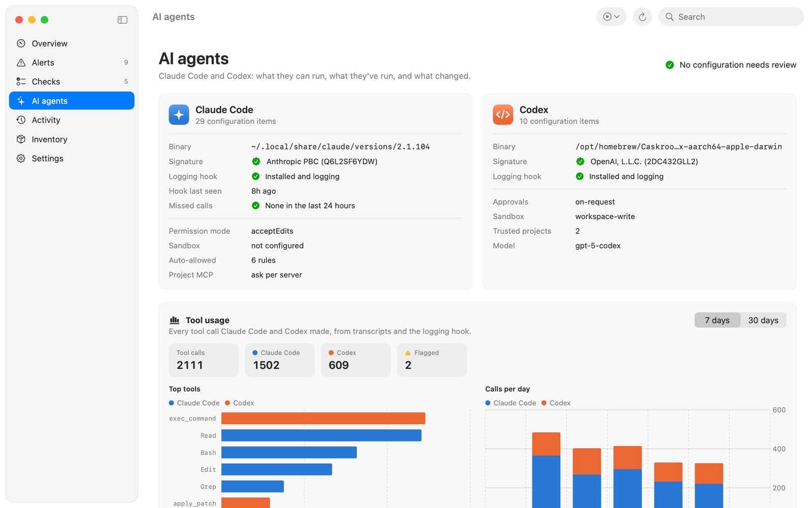
Task: Click the Bash bar in Top tools
Action: [289, 452]
